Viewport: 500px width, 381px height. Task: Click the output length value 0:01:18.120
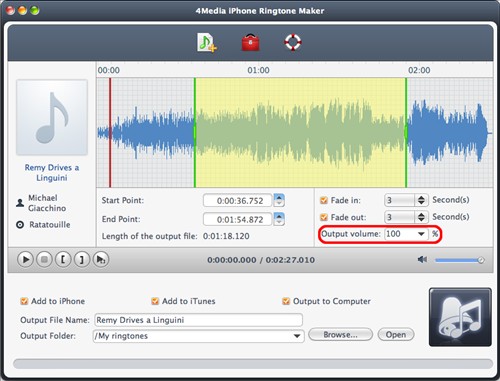pyautogui.click(x=226, y=236)
